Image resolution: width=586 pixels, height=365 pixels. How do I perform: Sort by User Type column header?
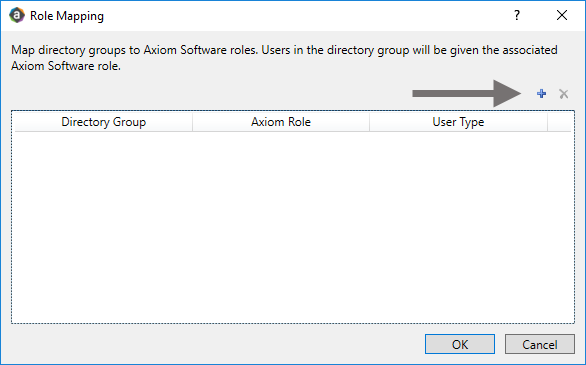(458, 122)
